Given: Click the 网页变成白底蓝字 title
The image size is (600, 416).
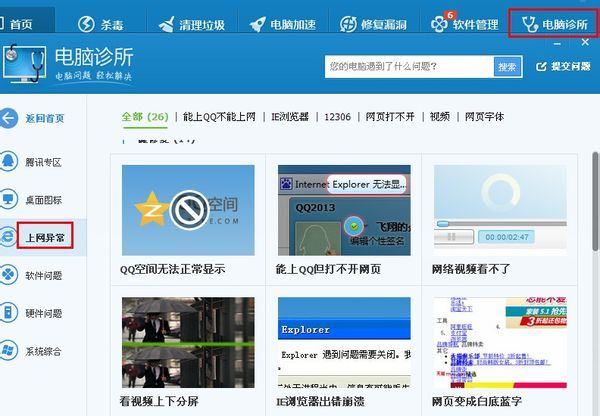Looking at the screenshot, I should (477, 401).
